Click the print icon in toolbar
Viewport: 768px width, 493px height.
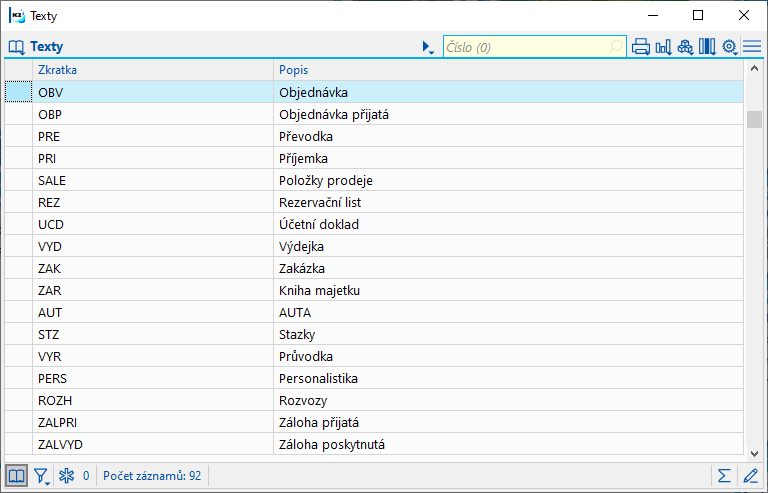point(641,47)
